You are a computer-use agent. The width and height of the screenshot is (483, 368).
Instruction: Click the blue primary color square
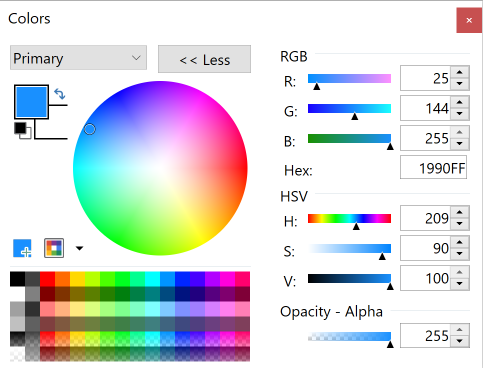click(31, 102)
